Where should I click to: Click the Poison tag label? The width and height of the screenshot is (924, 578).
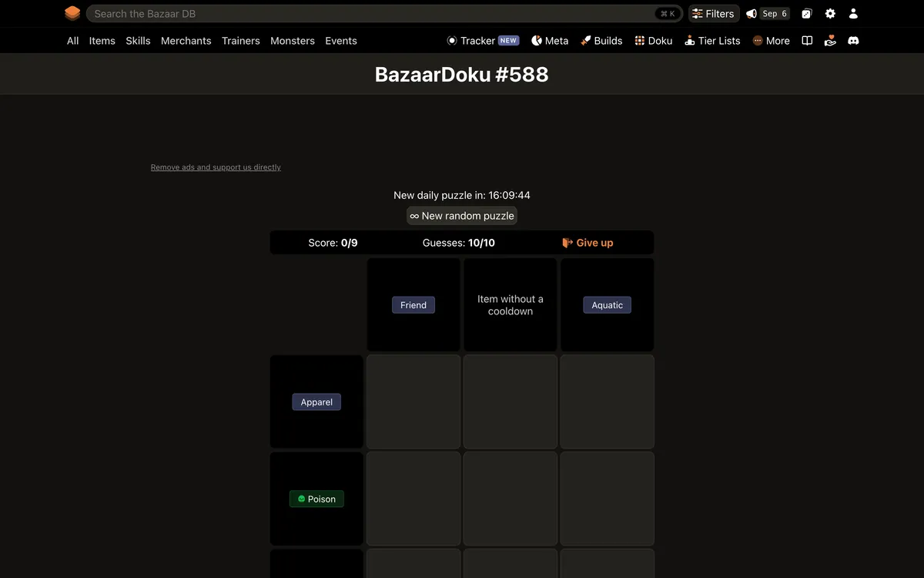point(316,499)
